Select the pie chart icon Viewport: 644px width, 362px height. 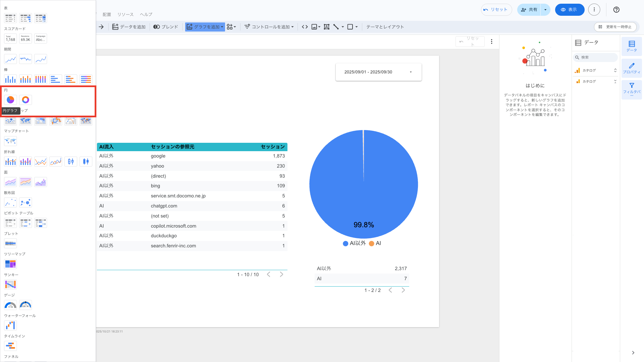[10, 100]
